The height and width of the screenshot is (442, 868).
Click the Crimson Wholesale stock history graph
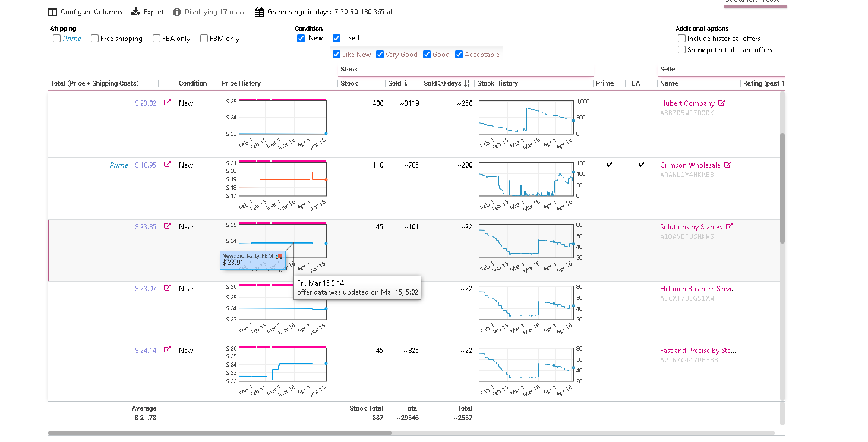(x=526, y=179)
